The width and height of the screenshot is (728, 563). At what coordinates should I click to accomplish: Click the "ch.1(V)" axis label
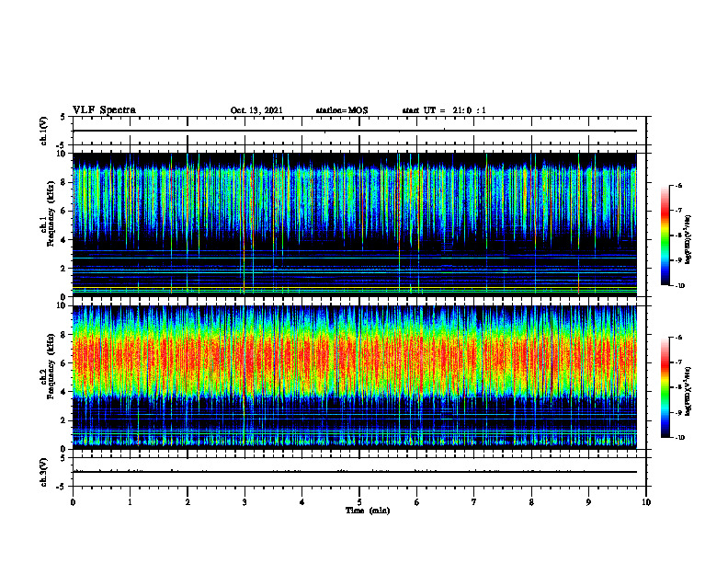click(43, 131)
